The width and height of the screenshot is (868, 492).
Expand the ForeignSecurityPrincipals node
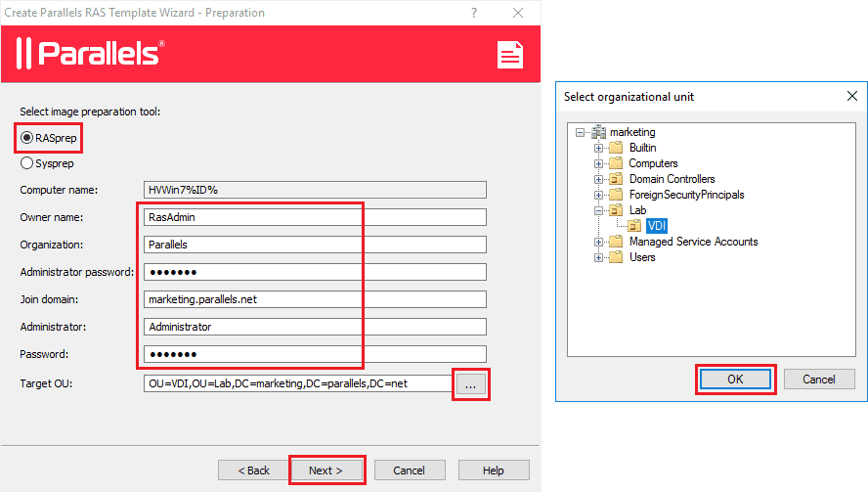coord(598,195)
